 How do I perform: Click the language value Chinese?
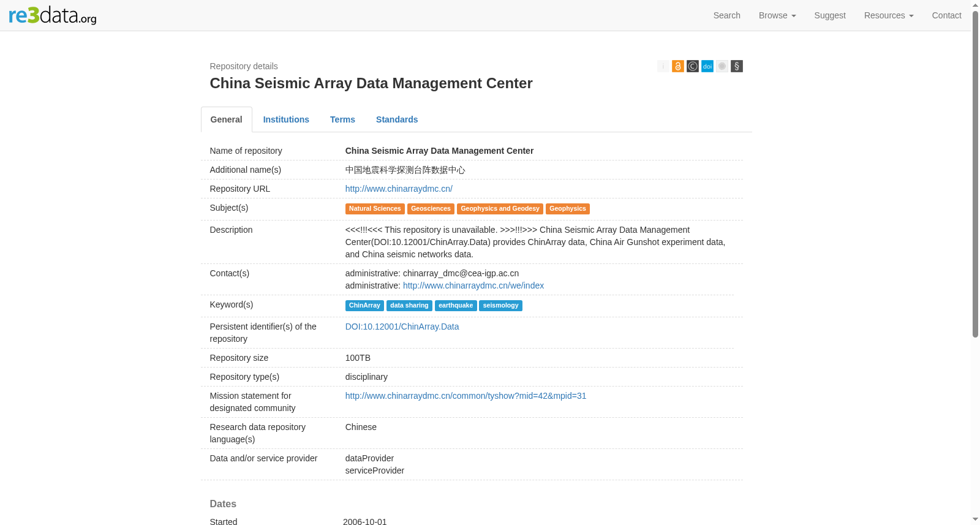[361, 427]
